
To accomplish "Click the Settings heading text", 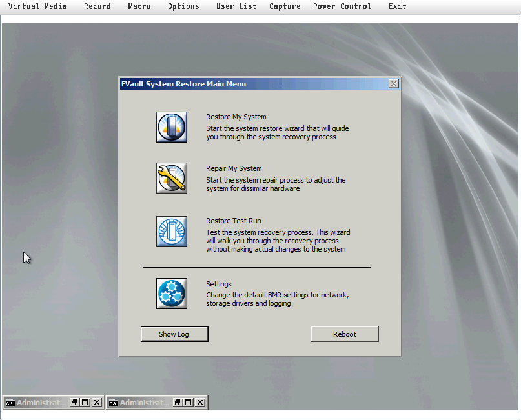I will [x=219, y=284].
